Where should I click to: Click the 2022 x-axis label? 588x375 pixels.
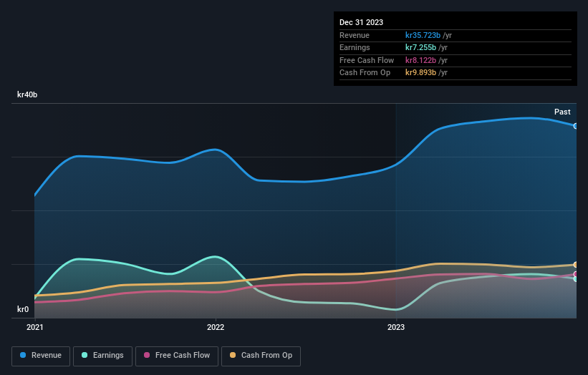coord(216,327)
